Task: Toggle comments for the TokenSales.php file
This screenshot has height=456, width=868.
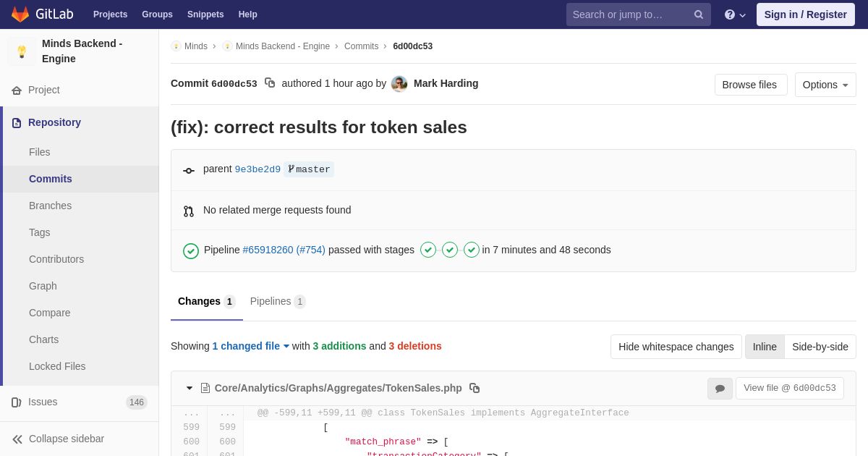Action: click(720, 389)
